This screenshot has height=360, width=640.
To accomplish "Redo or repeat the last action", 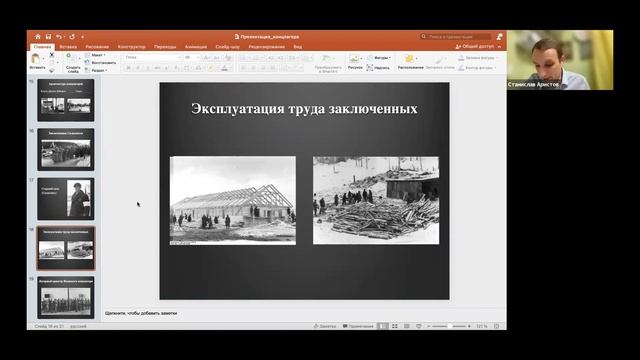I will point(72,37).
